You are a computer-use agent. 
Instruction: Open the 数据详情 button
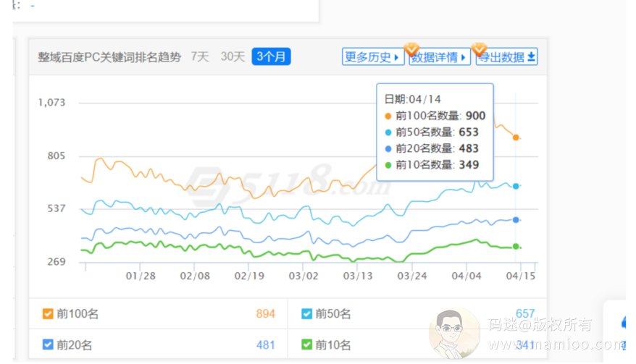439,57
